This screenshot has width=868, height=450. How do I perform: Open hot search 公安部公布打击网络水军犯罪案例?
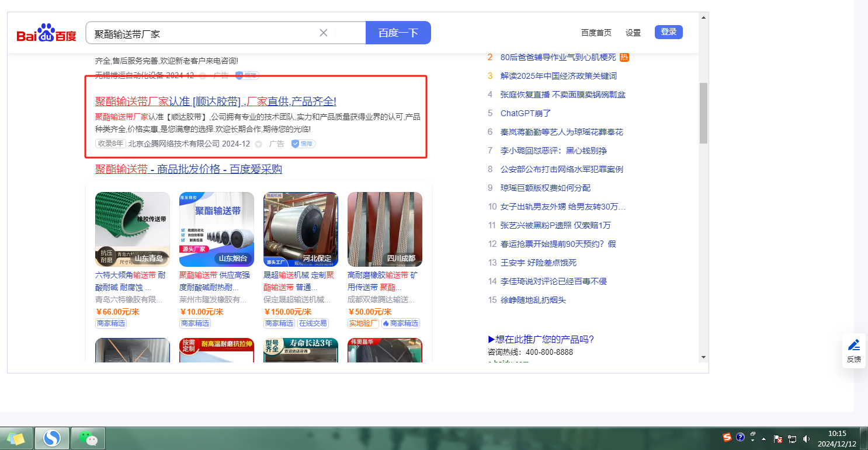(x=562, y=169)
